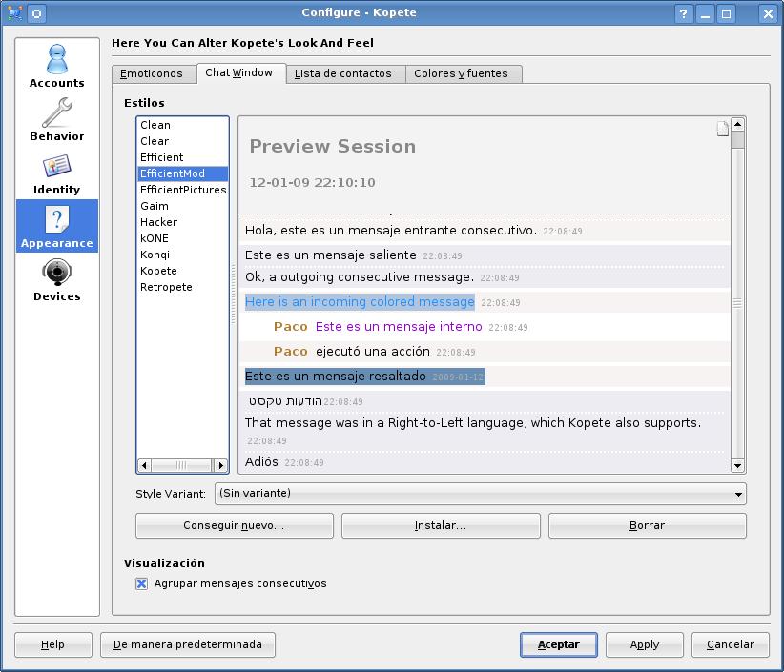
Task: Click the page icon in preview corner
Action: 722,129
